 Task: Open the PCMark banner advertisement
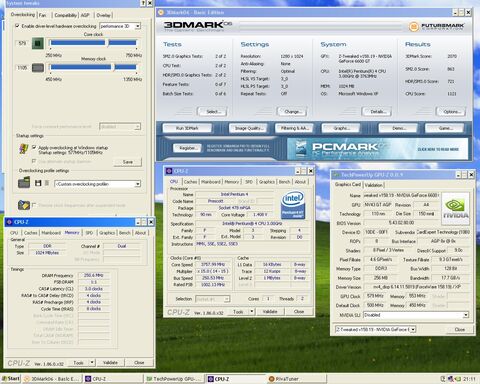pyautogui.click(x=378, y=149)
